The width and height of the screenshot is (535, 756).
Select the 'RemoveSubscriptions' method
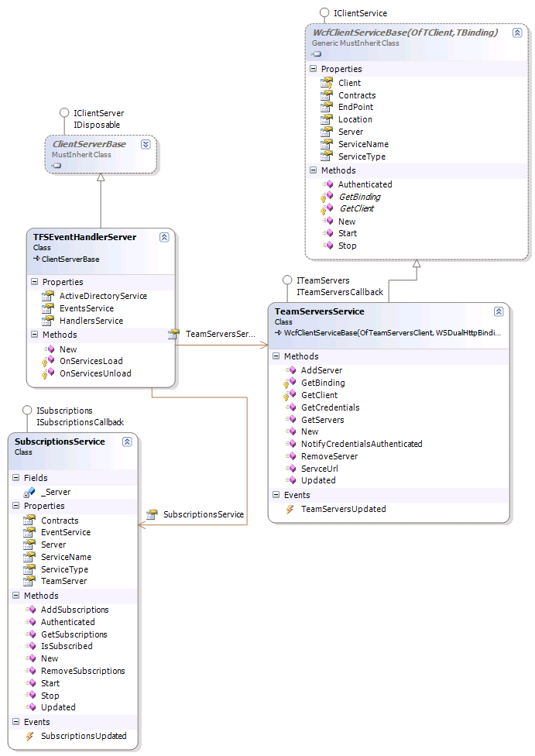click(x=83, y=671)
